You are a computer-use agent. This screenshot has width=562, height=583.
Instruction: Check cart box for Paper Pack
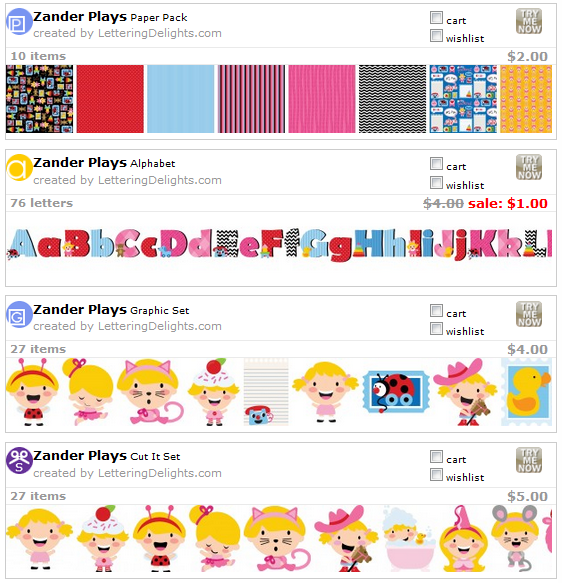(x=436, y=17)
